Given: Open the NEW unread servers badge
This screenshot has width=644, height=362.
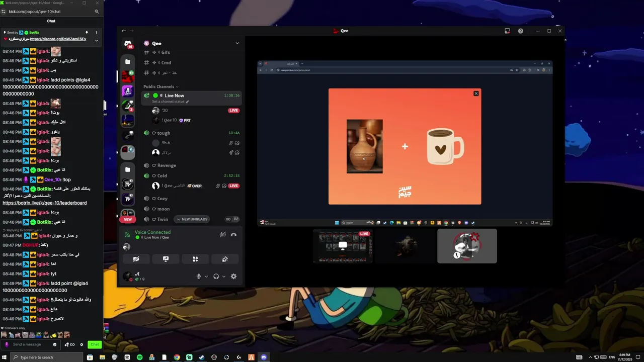Looking at the screenshot, I should 128,219.
